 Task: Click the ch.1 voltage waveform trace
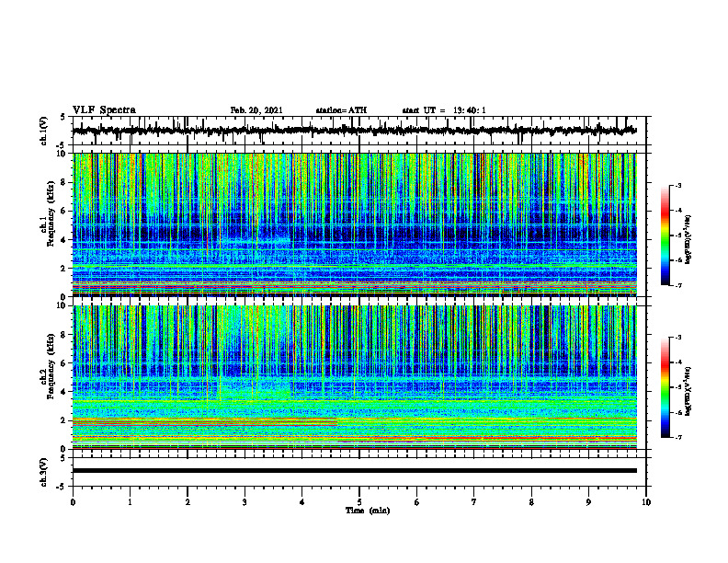[354, 131]
